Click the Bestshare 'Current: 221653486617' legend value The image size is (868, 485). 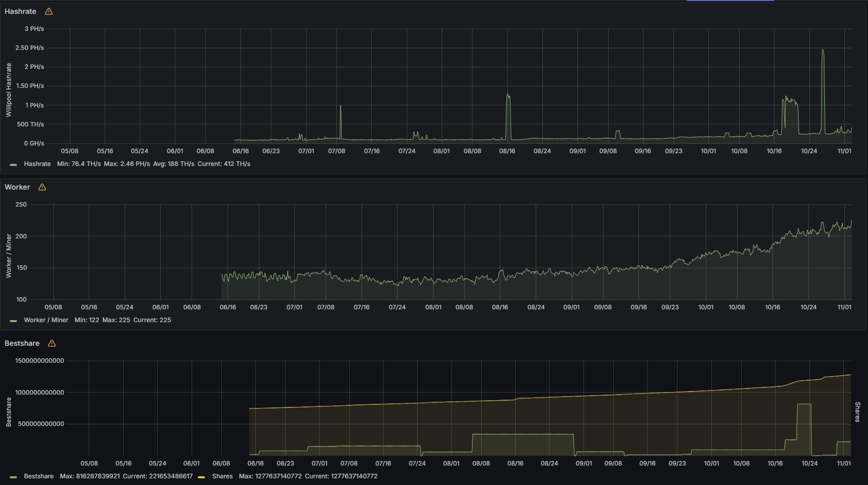158,476
